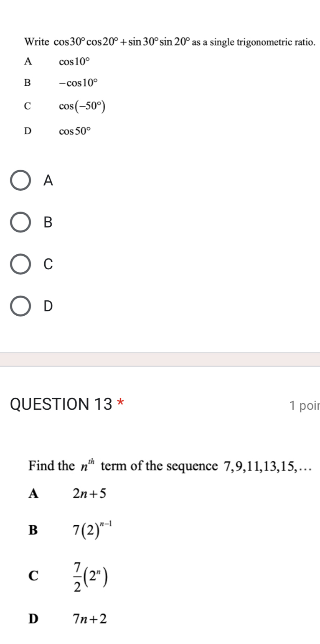Click the 2n+5 answer choice
Screen dimensions: 320x644
point(89,494)
